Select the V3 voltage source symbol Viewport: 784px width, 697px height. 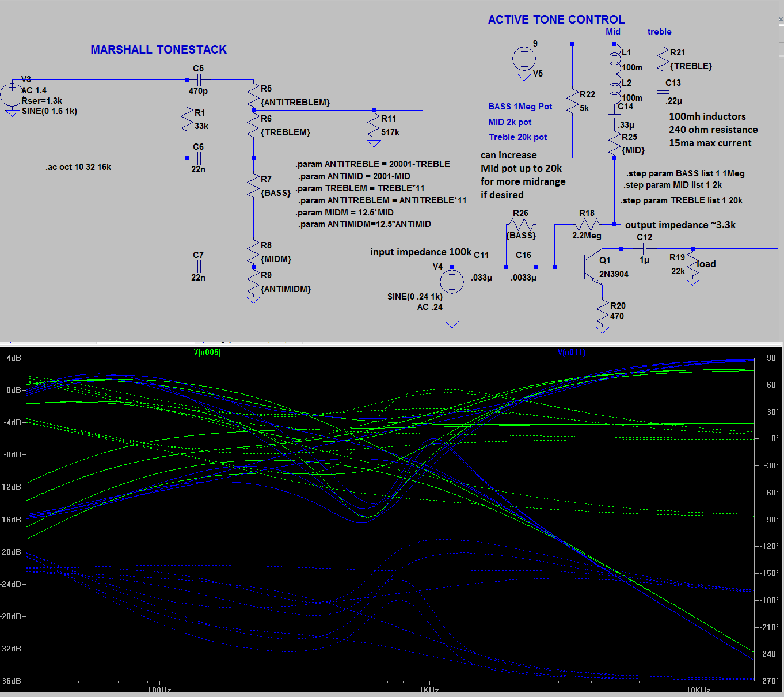(x=12, y=94)
